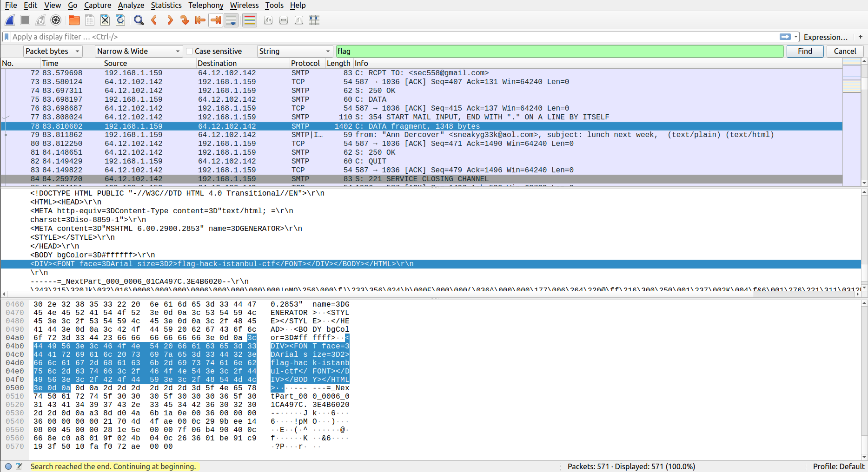
Task: Jump to the last packet
Action: click(x=216, y=20)
